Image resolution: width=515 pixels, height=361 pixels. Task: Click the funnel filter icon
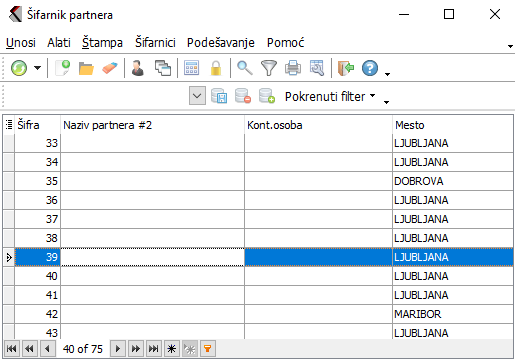pyautogui.click(x=269, y=68)
